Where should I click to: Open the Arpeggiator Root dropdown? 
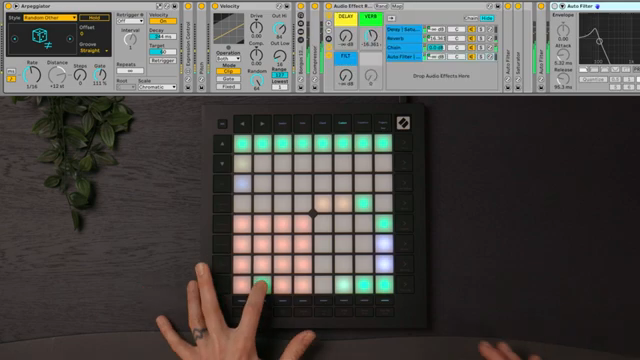click(x=126, y=87)
